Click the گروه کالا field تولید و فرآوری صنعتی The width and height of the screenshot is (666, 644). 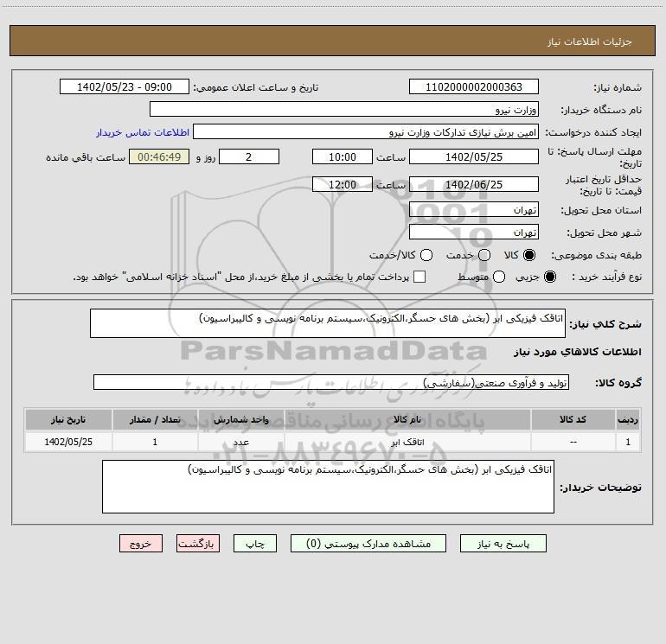tap(331, 382)
